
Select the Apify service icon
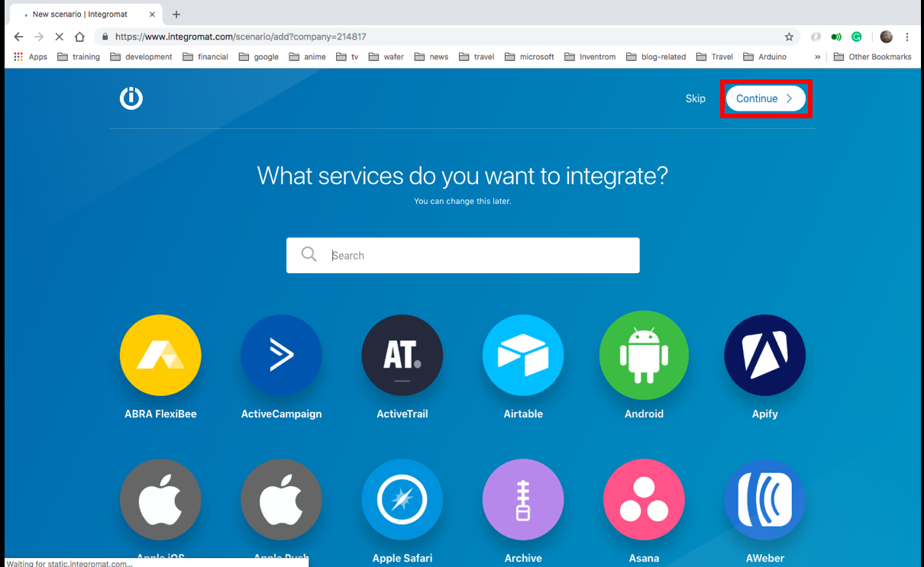tap(764, 355)
